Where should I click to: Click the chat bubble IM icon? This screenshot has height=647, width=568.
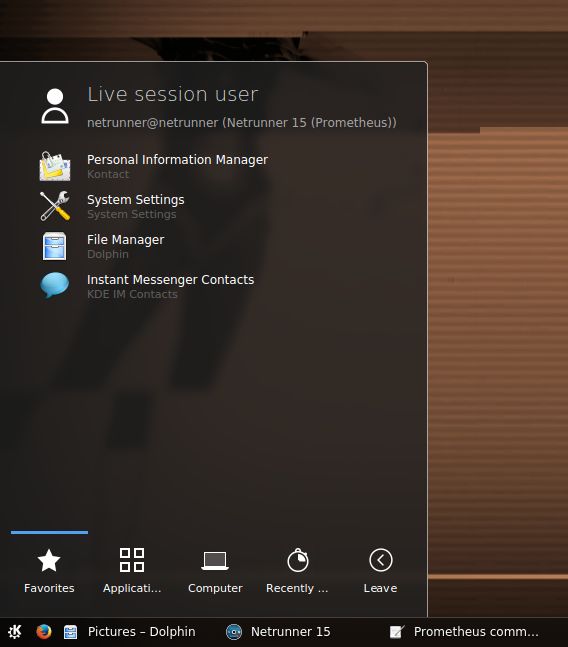(x=55, y=286)
